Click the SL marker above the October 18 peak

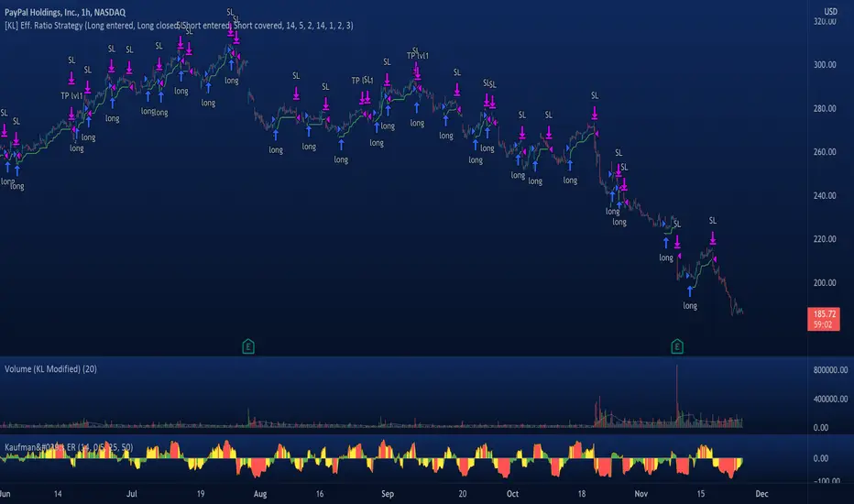pos(595,95)
